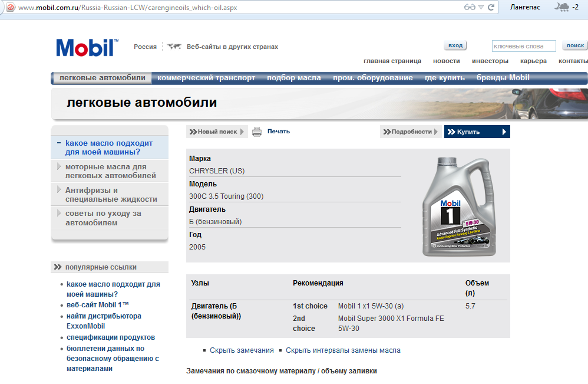Click the 'Печать' link
Viewport: 588px width, 384px height.
(x=279, y=132)
